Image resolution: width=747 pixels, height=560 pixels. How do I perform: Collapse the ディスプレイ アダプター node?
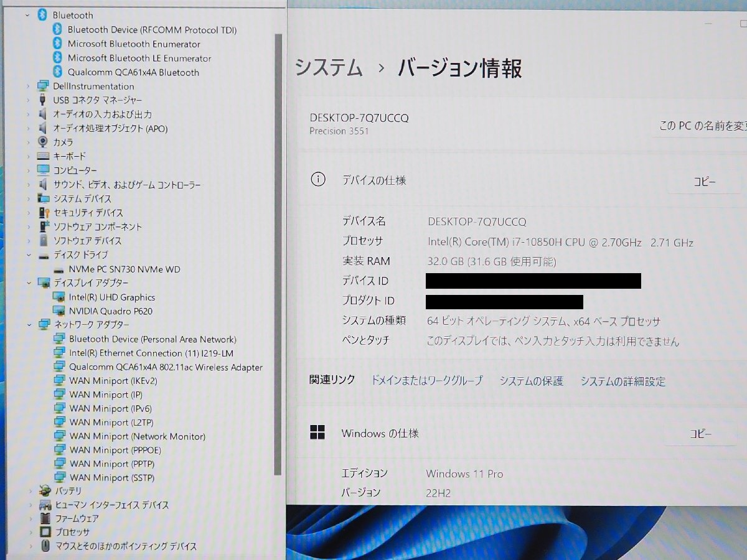(29, 283)
